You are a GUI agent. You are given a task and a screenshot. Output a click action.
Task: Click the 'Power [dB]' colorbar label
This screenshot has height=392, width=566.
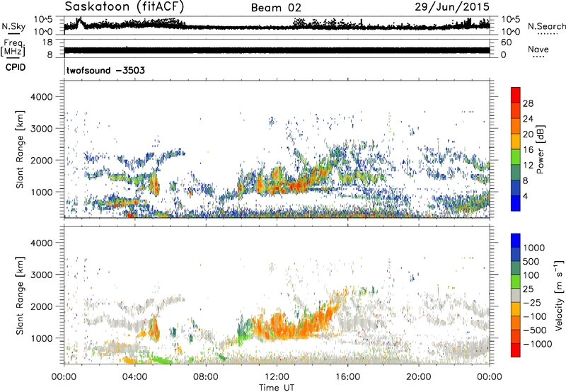pos(540,149)
